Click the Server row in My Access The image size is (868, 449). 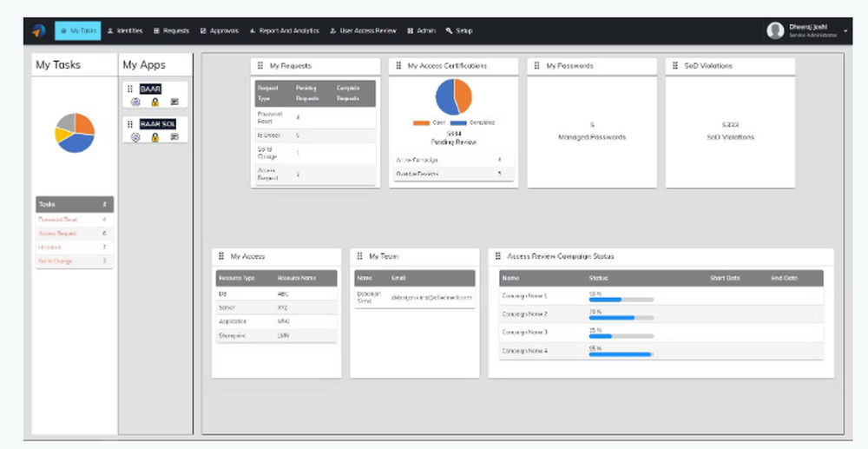pyautogui.click(x=276, y=307)
